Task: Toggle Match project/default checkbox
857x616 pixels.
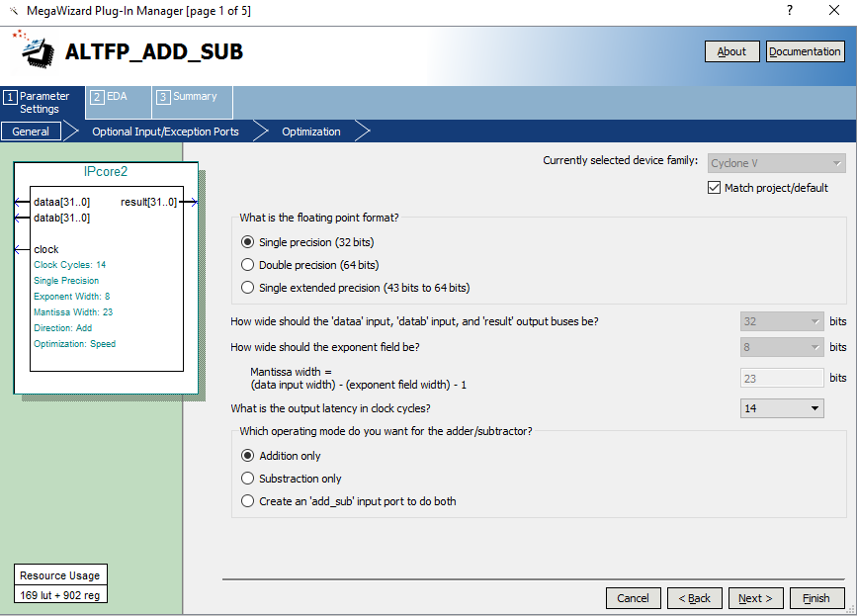Action: (714, 188)
